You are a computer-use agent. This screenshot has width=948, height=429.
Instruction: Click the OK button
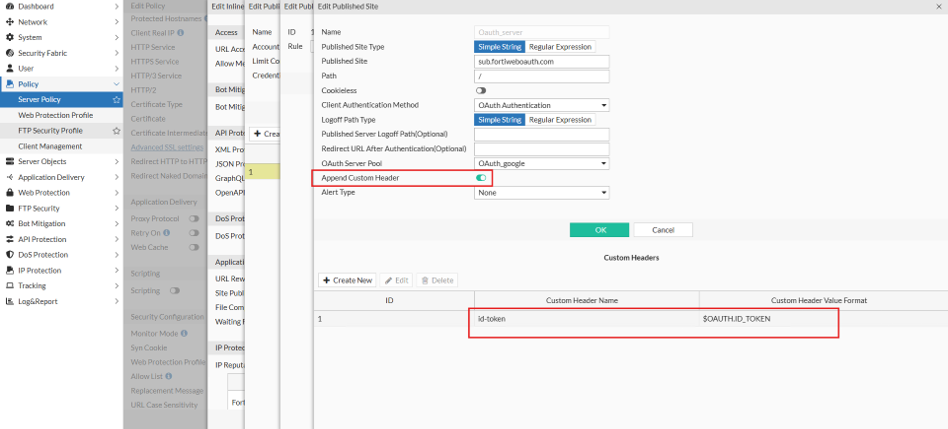click(600, 229)
